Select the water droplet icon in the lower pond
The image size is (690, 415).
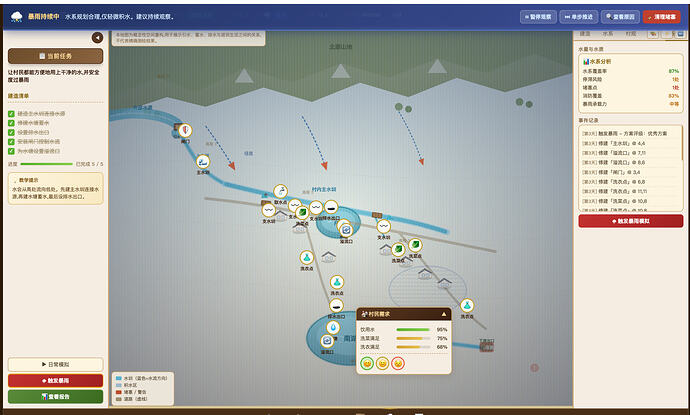333,327
